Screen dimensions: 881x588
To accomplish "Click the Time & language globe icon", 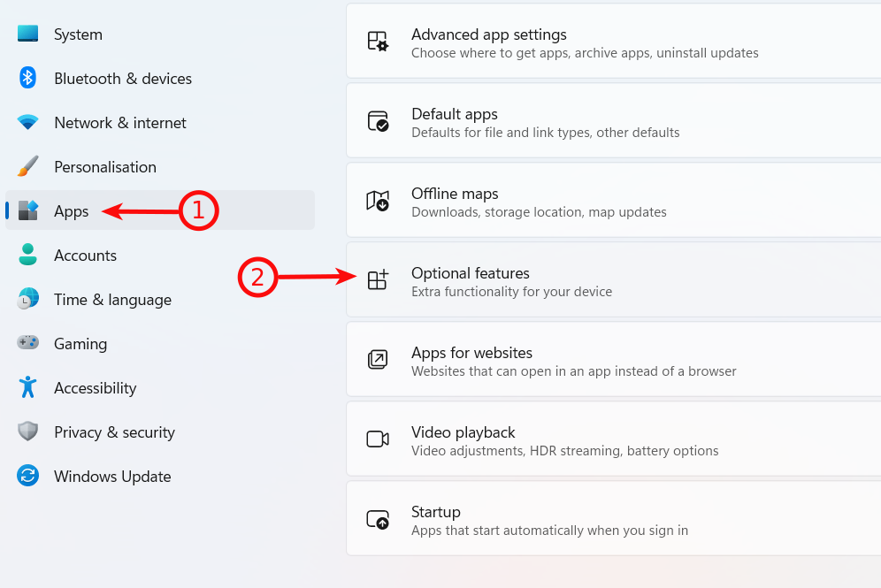I will point(27,299).
